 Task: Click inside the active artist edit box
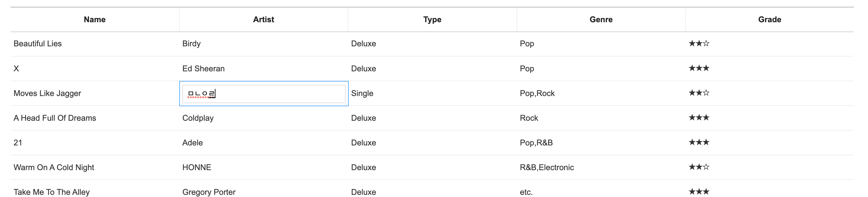click(264, 94)
